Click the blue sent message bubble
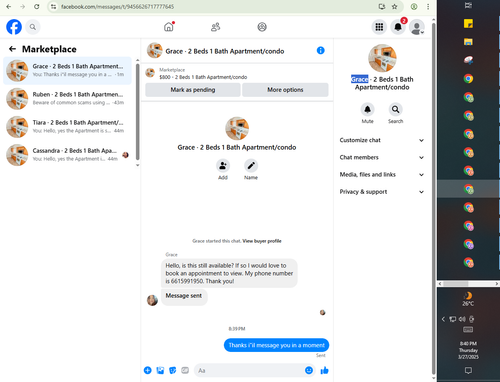This screenshot has height=382, width=500. pos(276,345)
